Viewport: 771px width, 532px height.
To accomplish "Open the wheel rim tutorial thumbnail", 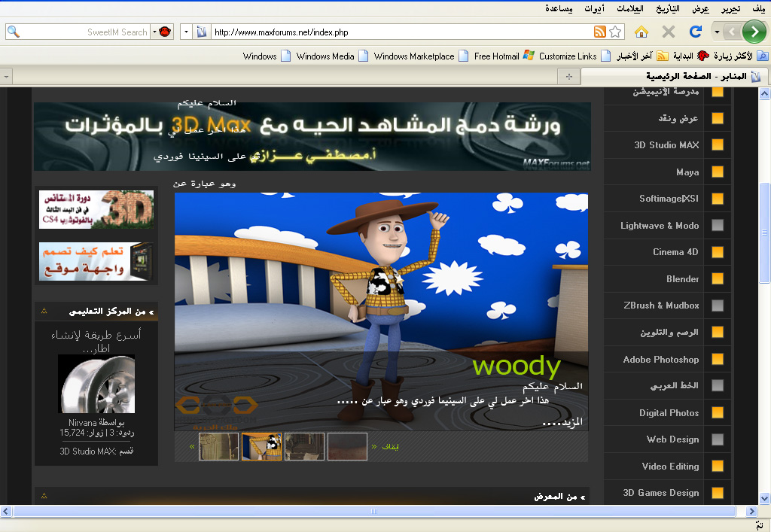I will tap(96, 385).
